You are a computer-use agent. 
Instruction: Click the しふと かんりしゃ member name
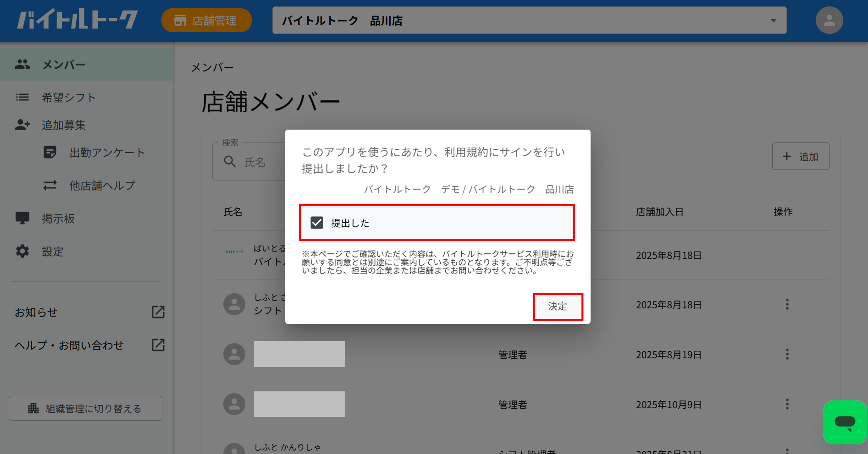tap(287, 447)
